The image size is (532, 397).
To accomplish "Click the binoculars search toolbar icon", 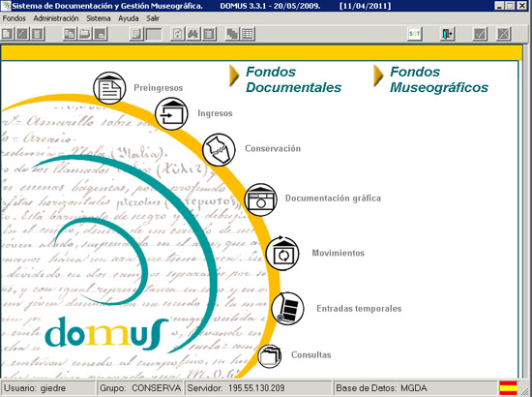I will pyautogui.click(x=193, y=34).
